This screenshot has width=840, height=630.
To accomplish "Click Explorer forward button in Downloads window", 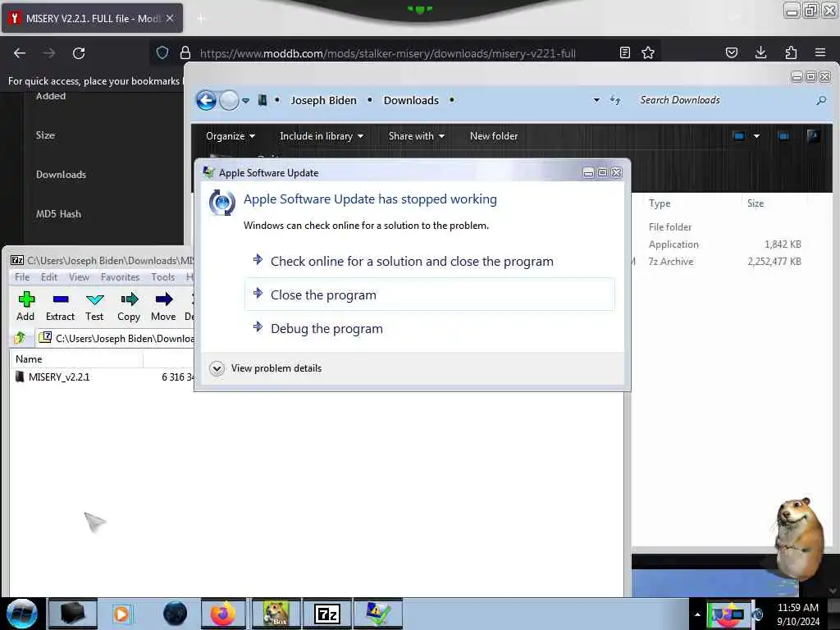I will pyautogui.click(x=230, y=100).
